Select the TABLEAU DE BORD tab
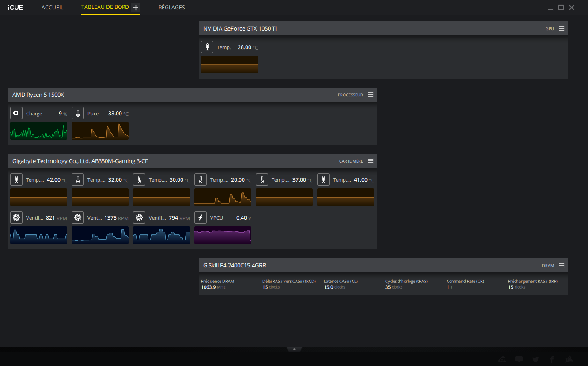Viewport: 588px width, 366px height. click(x=105, y=8)
